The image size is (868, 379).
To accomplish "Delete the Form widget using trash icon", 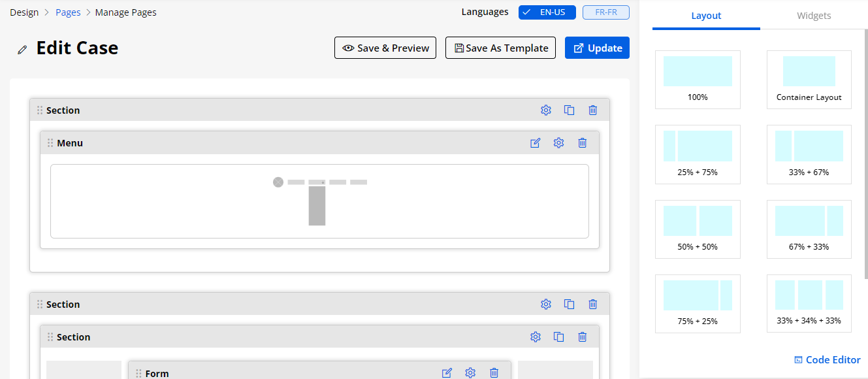I will tap(494, 373).
